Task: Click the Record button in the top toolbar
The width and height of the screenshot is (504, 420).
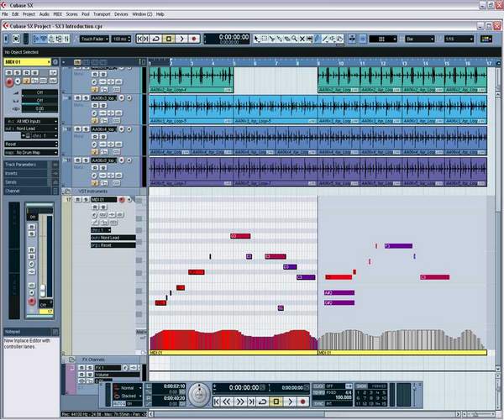Action: click(194, 39)
